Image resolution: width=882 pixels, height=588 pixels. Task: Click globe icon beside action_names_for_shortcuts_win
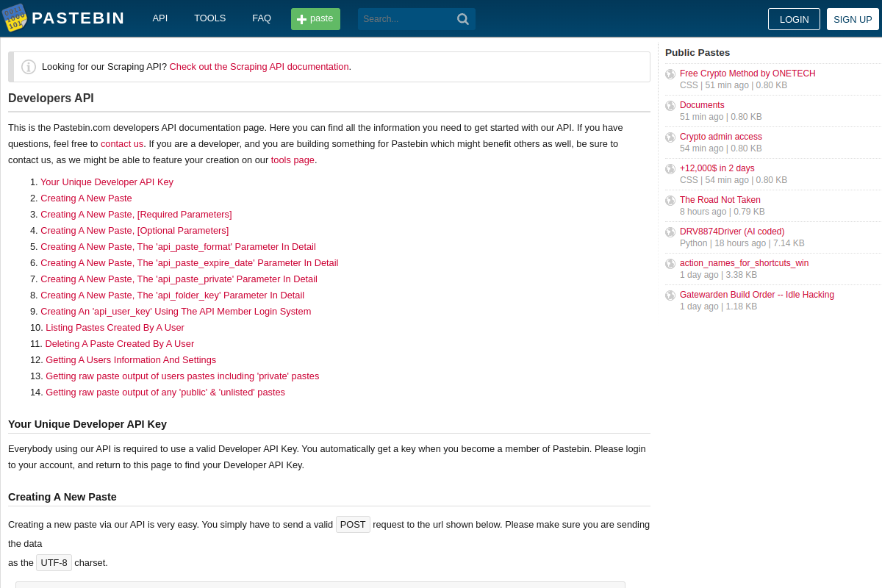(x=670, y=264)
